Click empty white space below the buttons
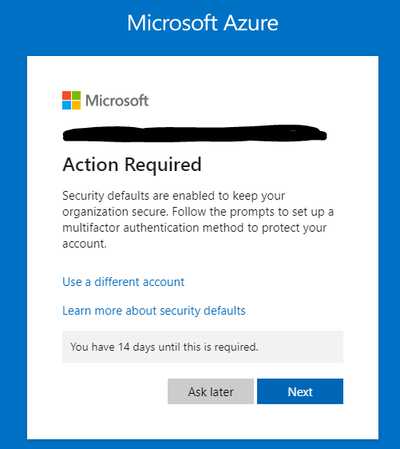The width and height of the screenshot is (400, 449). [x=203, y=422]
